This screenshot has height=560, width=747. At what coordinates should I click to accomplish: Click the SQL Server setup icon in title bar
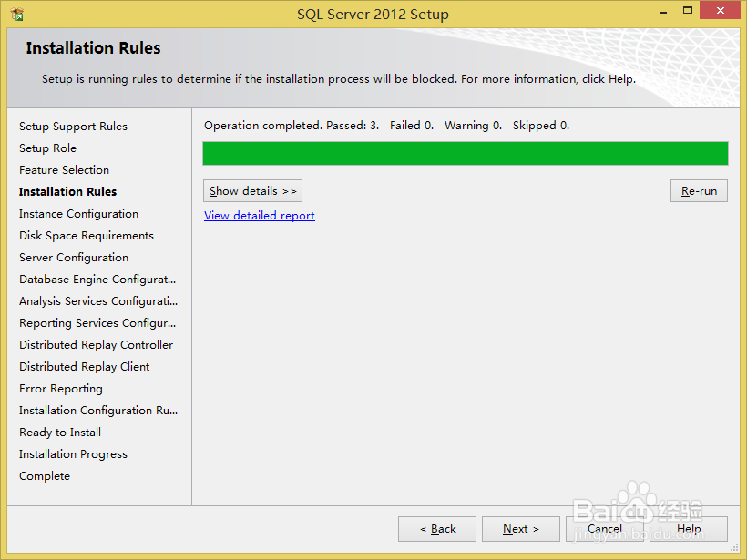(x=15, y=13)
